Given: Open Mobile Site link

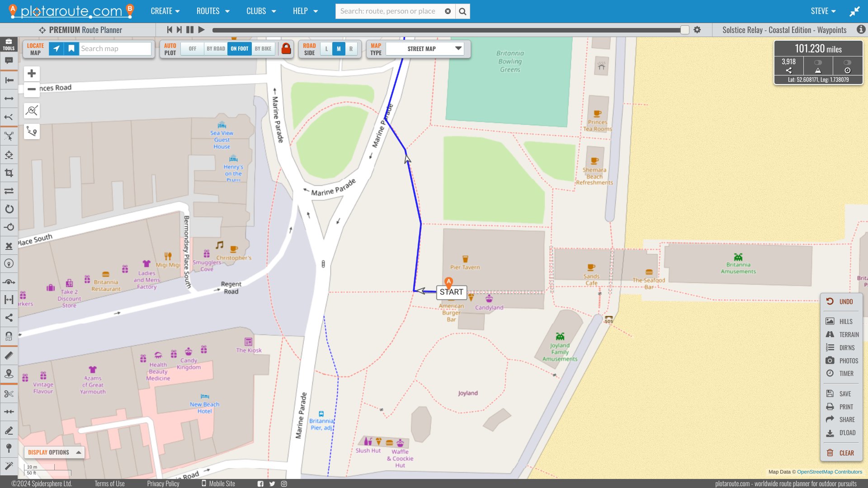Looking at the screenshot, I should (x=218, y=483).
